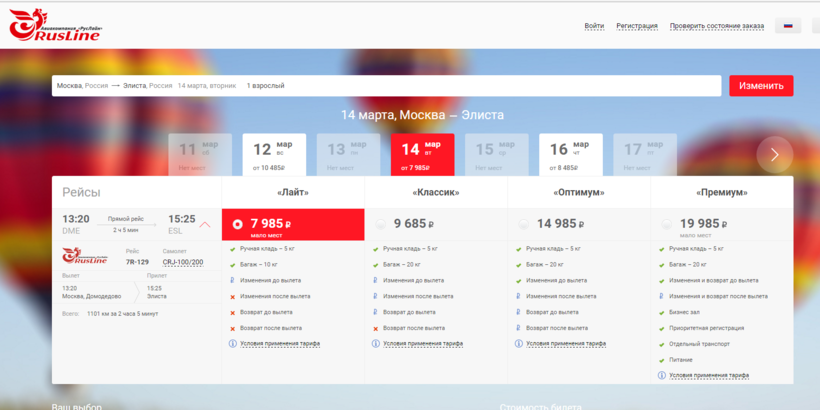The image size is (820, 410).
Task: Select the Лайт fare for 7 985 ₽
Action: tap(238, 224)
